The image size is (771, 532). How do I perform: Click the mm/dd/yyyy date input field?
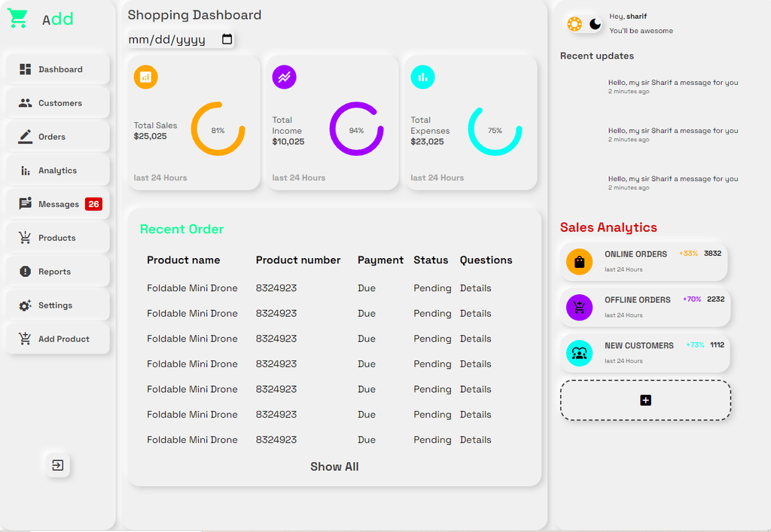(181, 39)
